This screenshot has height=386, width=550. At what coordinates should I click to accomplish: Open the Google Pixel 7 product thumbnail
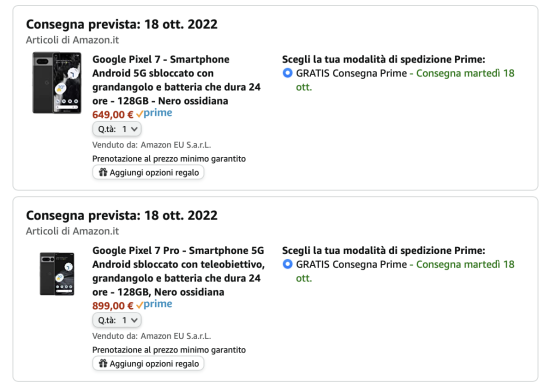point(57,83)
